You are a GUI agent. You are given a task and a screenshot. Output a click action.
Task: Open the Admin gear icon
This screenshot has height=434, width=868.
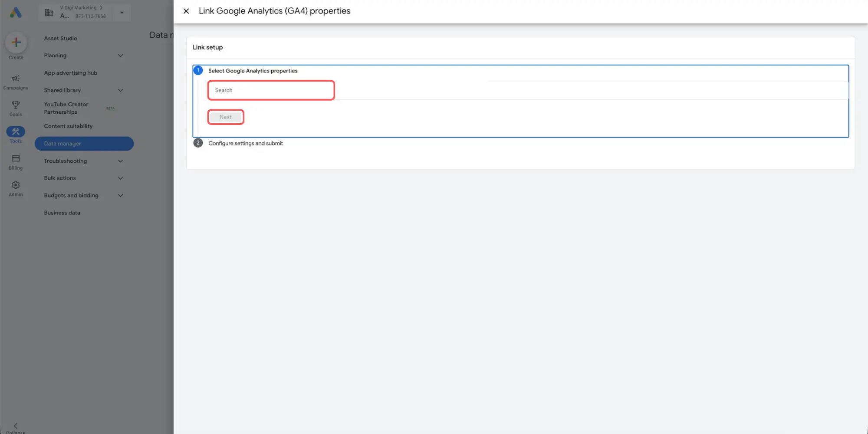[16, 185]
